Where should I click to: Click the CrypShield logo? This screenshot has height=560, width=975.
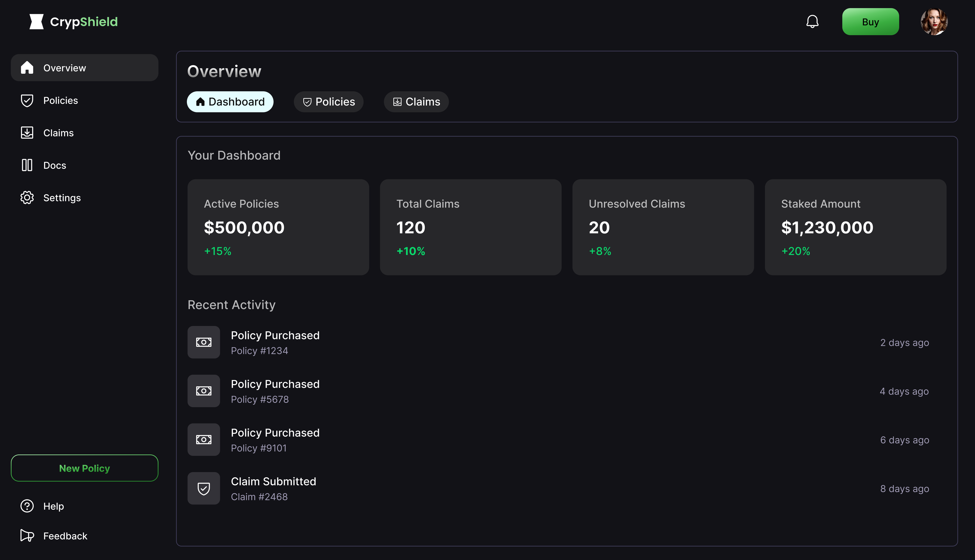74,22
